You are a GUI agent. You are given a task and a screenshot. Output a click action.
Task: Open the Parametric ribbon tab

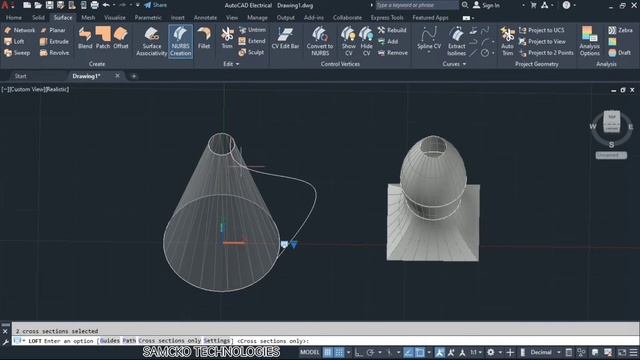coord(148,18)
